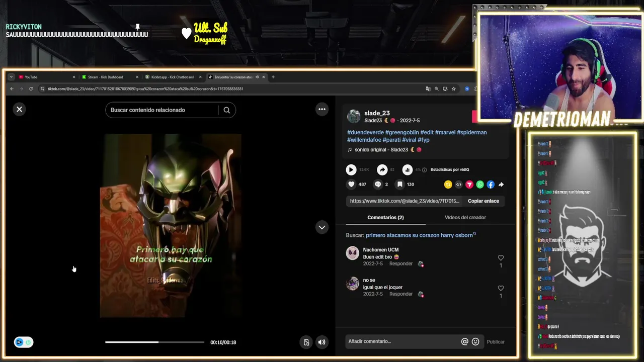The height and width of the screenshot is (362, 644).
Task: Click the browser address bar URL
Action: pyautogui.click(x=145, y=89)
